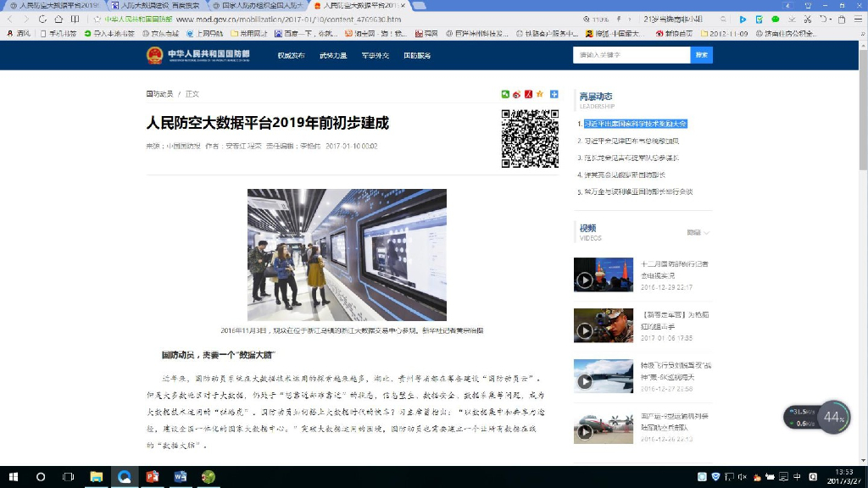Image resolution: width=868 pixels, height=488 pixels.
Task: Open the 常用网址 bookmarks folder
Action: pos(249,34)
